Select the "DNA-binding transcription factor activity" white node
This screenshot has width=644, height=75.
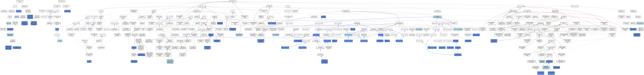tap(28, 11)
